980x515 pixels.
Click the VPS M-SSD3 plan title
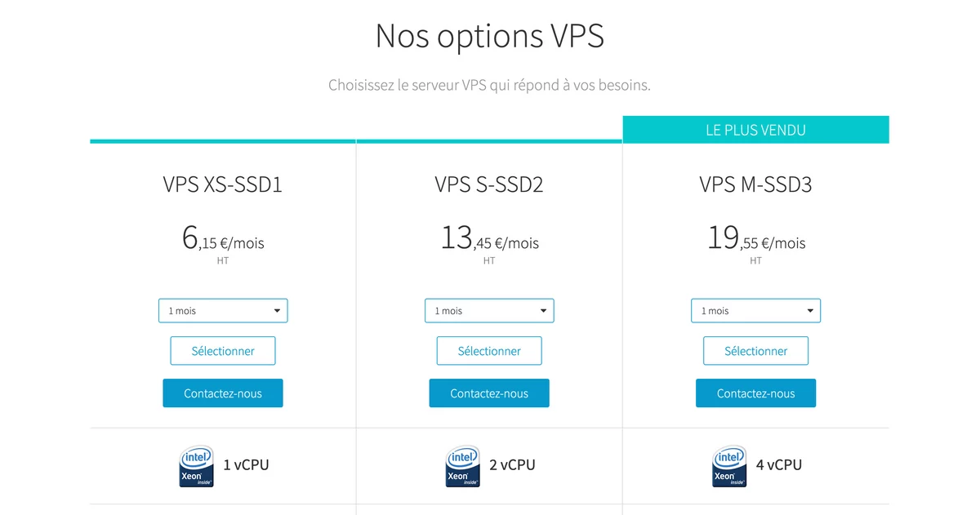pyautogui.click(x=756, y=185)
